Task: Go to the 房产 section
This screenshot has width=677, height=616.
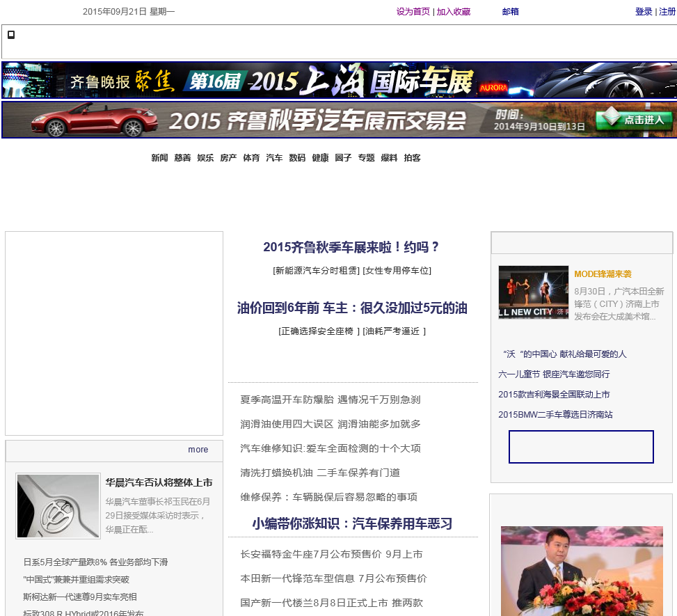Action: click(228, 158)
